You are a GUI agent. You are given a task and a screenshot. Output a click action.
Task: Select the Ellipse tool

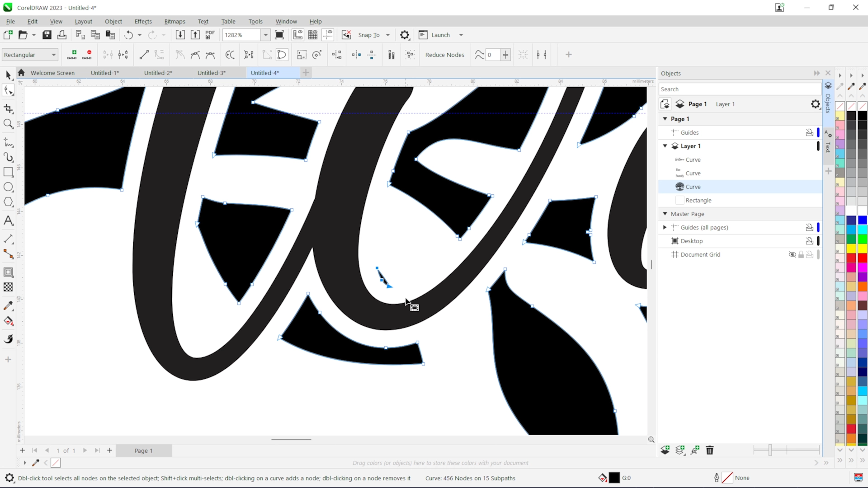8,187
